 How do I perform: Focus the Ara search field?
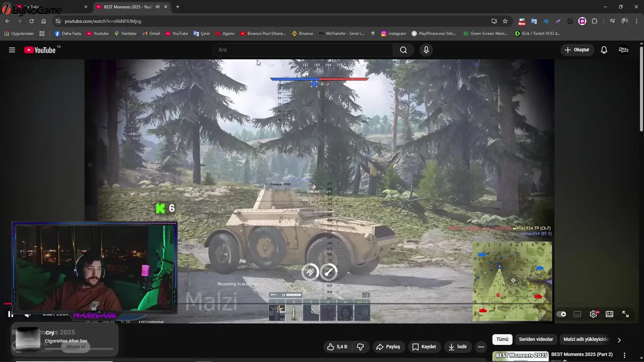pos(303,50)
